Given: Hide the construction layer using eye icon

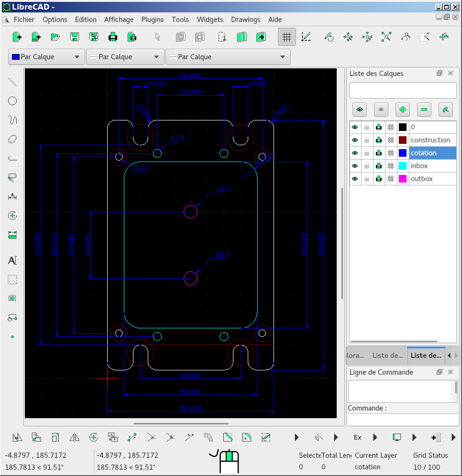Looking at the screenshot, I should click(x=355, y=140).
